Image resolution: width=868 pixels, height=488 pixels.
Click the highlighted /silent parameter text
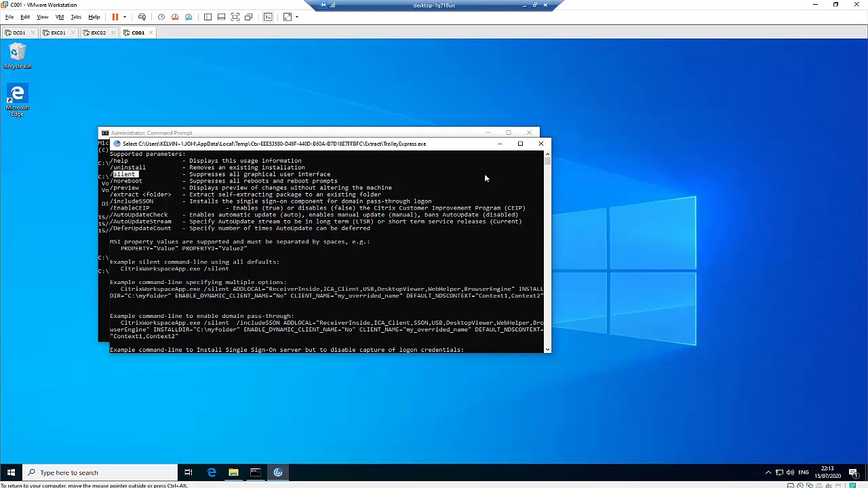(125, 174)
